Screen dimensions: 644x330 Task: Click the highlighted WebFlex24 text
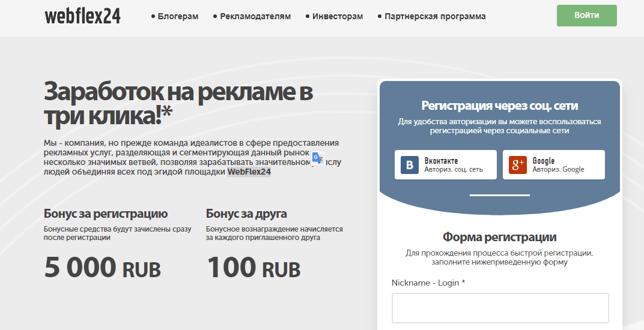[x=249, y=172]
